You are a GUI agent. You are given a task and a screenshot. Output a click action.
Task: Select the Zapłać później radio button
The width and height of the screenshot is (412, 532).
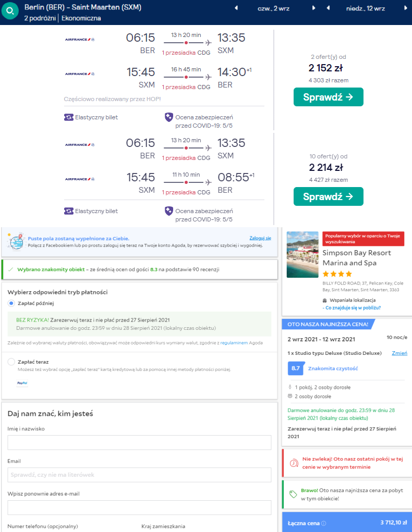coord(11,303)
